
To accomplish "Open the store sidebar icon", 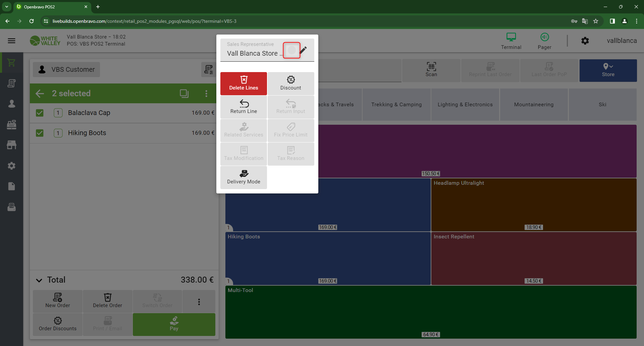I will (x=12, y=145).
